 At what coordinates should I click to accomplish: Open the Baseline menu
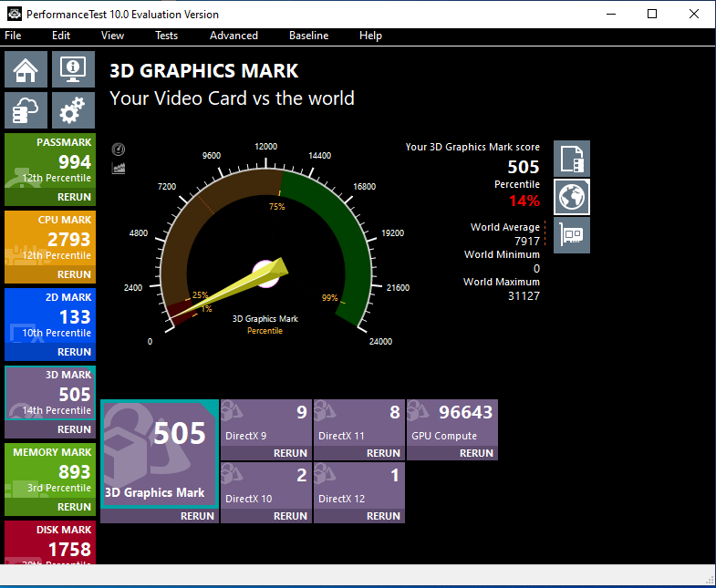308,36
